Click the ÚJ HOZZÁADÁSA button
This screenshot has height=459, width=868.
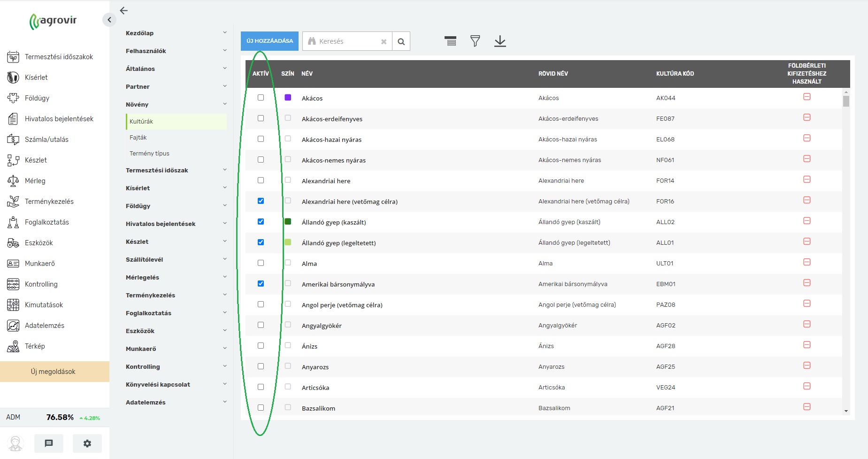tap(269, 41)
